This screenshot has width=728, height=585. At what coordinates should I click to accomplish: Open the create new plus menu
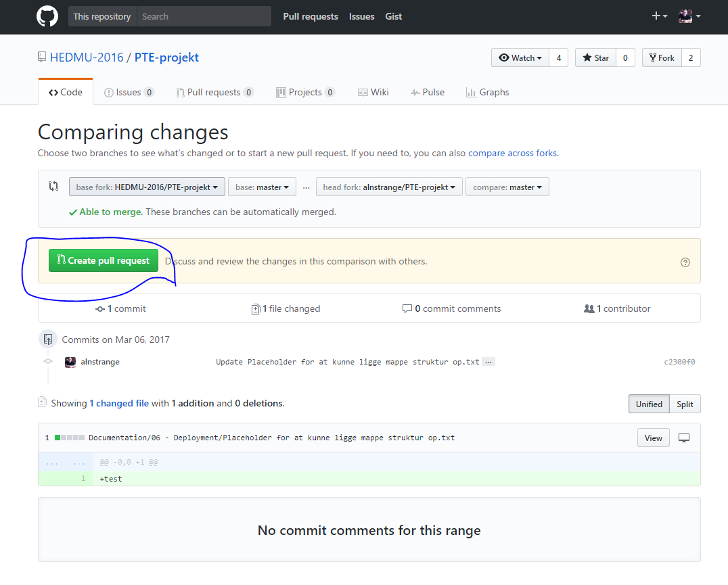pyautogui.click(x=659, y=16)
